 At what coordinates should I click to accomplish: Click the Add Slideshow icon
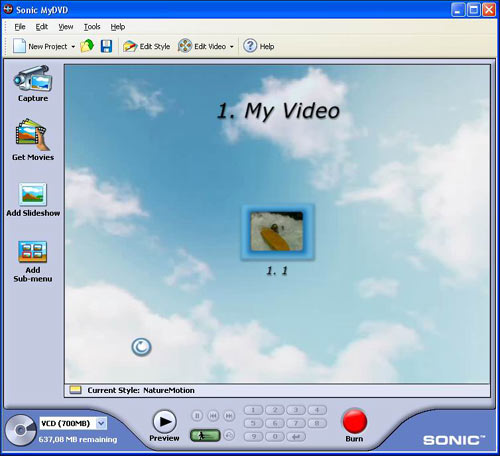click(33, 194)
